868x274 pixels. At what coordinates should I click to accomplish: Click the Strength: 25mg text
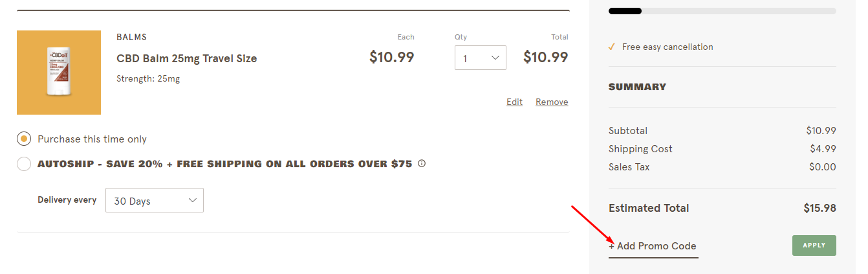pos(148,79)
